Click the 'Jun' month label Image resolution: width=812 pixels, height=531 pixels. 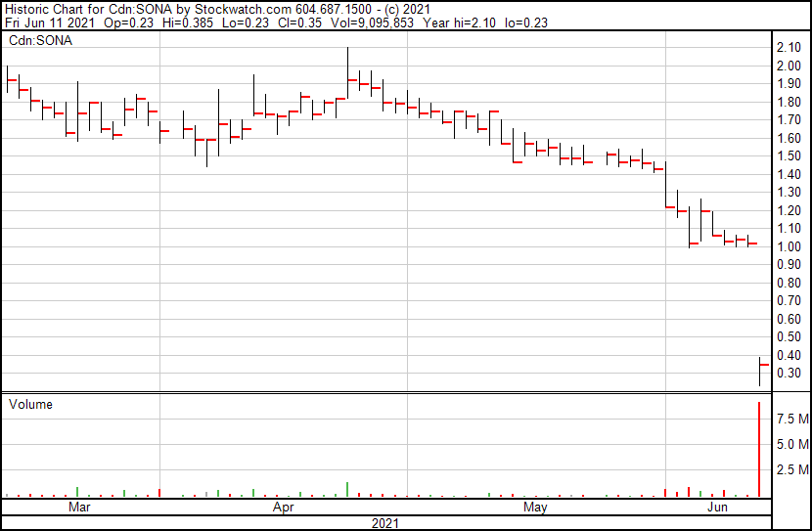[717, 507]
